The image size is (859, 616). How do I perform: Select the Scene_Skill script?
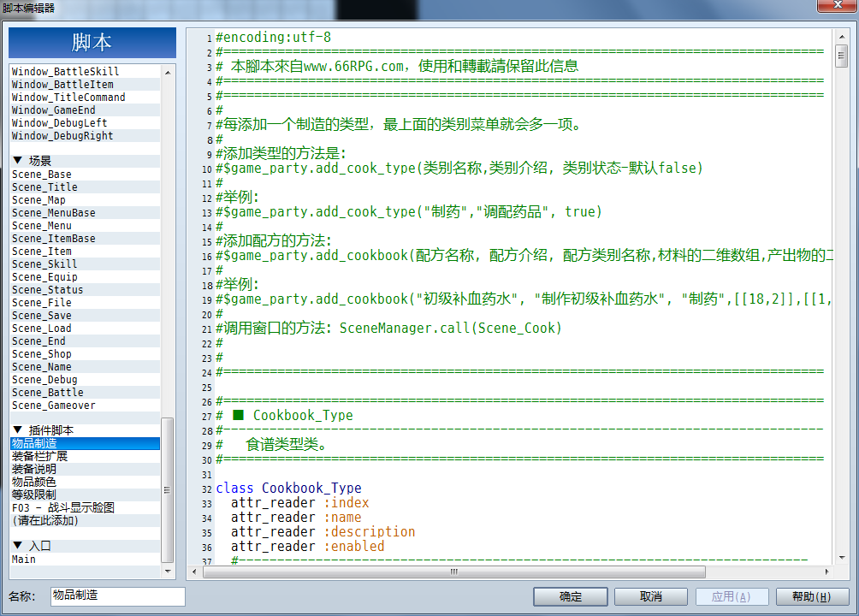pos(85,264)
